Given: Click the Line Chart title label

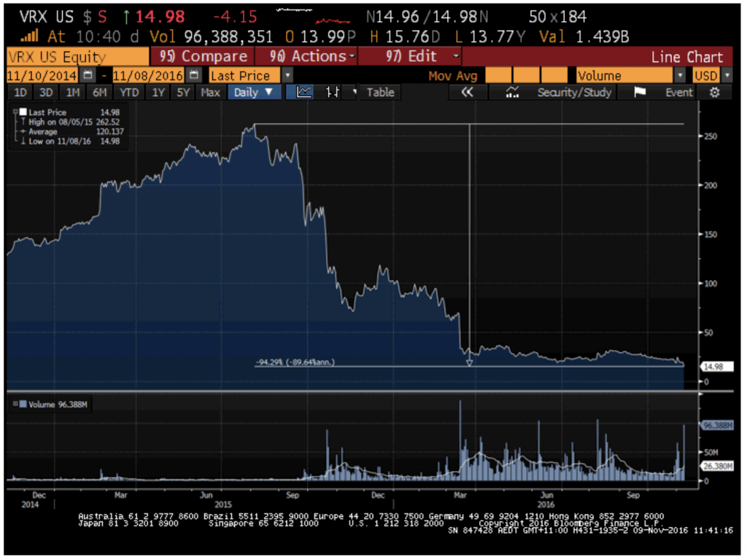Looking at the screenshot, I should (x=686, y=57).
